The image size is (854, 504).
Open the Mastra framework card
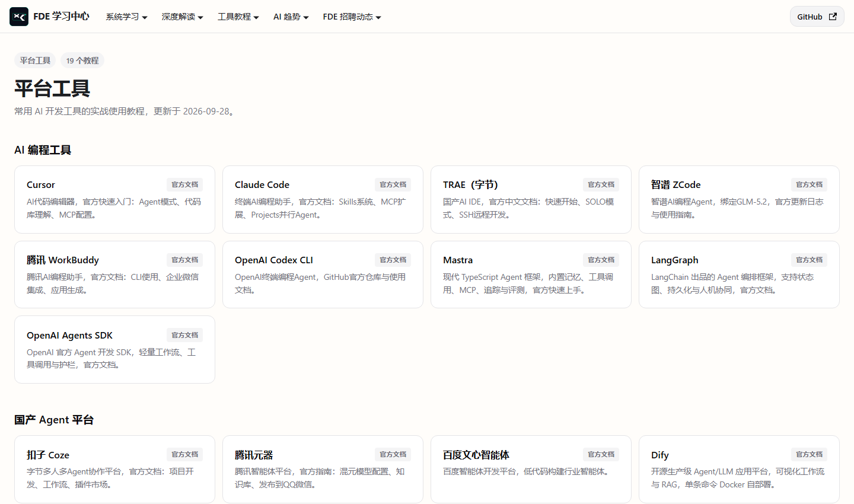531,275
